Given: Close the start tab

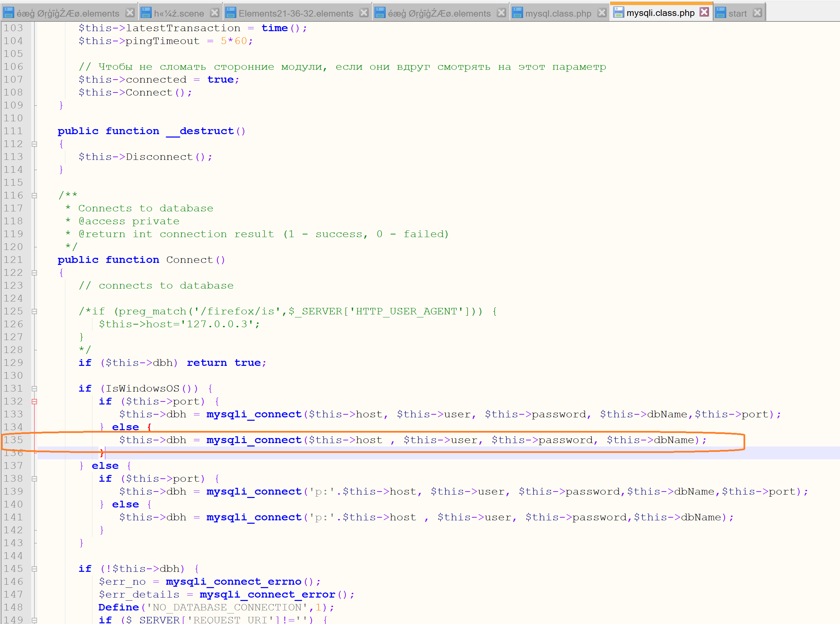Looking at the screenshot, I should [757, 13].
